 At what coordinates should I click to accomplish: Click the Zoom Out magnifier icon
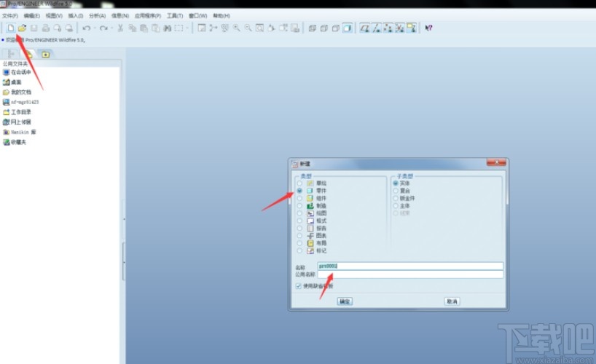[x=248, y=28]
